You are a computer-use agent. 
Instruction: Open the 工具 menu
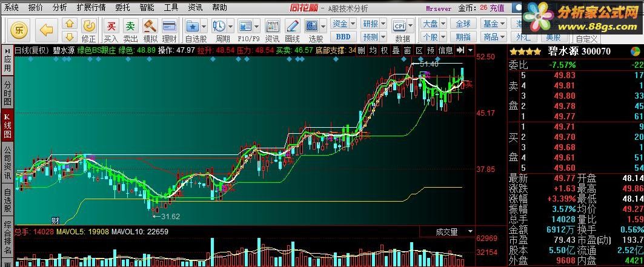point(171,7)
